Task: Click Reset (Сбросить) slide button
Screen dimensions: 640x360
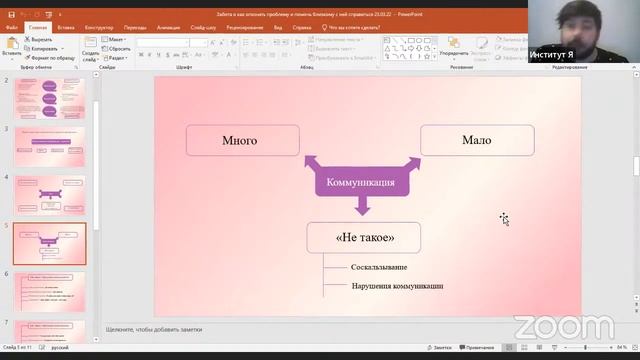Action: pyautogui.click(x=116, y=49)
